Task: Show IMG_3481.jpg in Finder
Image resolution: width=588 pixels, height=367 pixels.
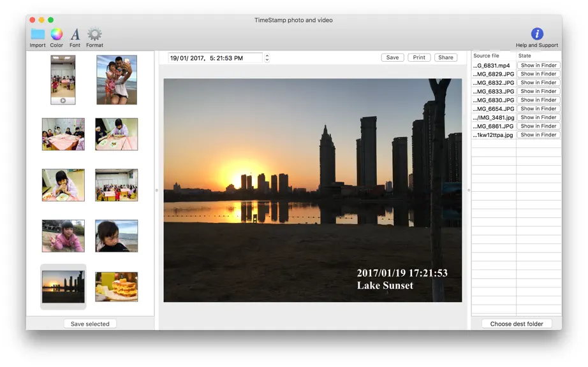Action: [538, 117]
